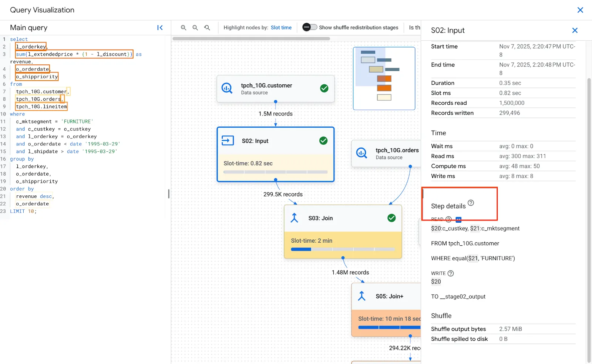The width and height of the screenshot is (592, 364).
Task: Select the join icon on the S03 node
Action: pos(294,218)
